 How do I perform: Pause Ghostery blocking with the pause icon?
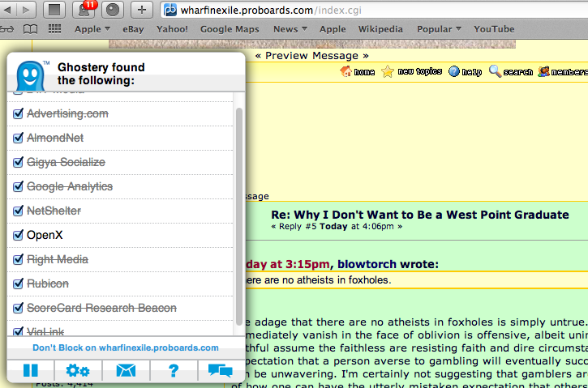point(31,371)
